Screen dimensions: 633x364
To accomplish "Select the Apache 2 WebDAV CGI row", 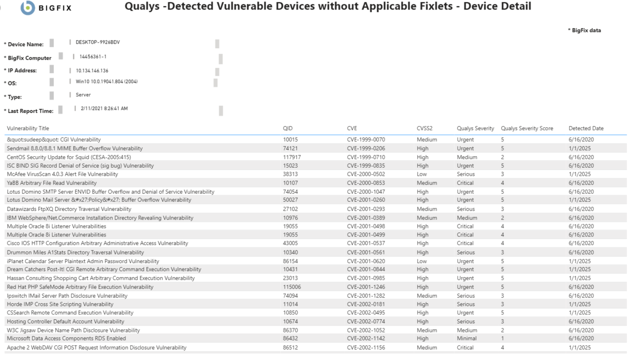I will click(96, 347).
